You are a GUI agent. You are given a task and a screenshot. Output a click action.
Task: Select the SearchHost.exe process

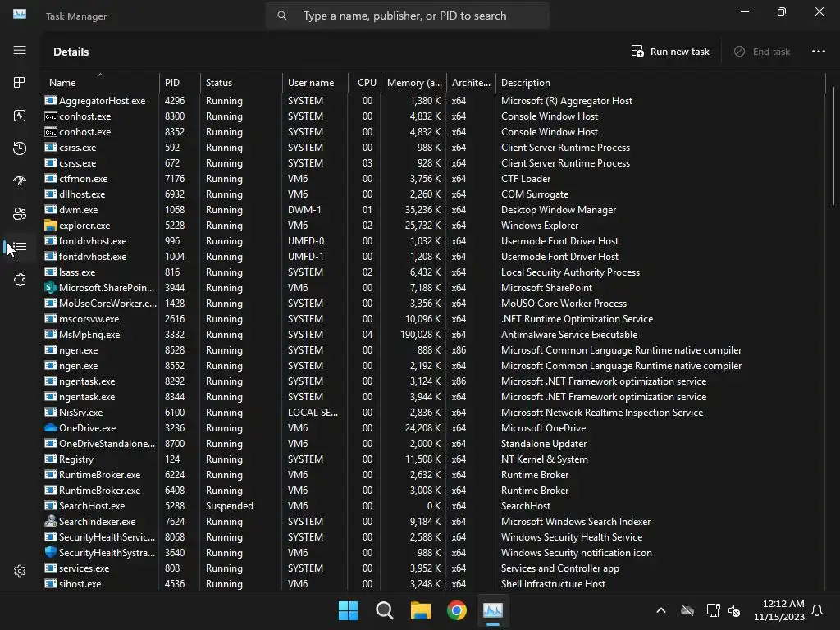click(433, 505)
